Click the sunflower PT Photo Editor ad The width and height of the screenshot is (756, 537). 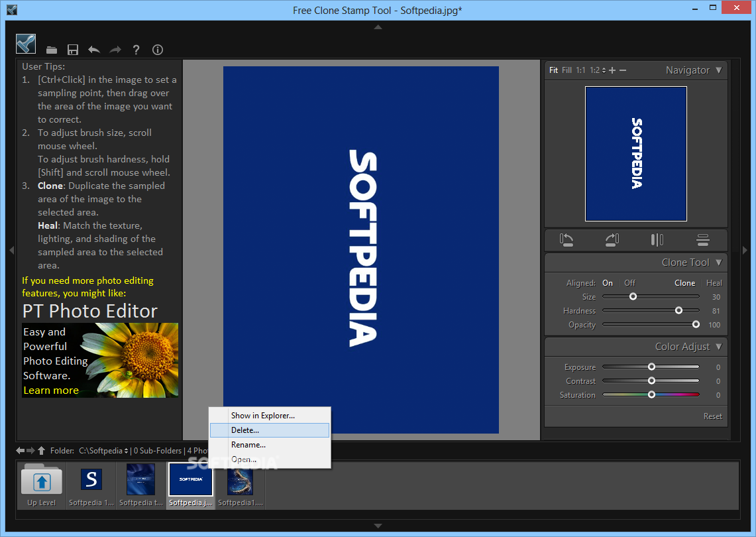pos(100,361)
